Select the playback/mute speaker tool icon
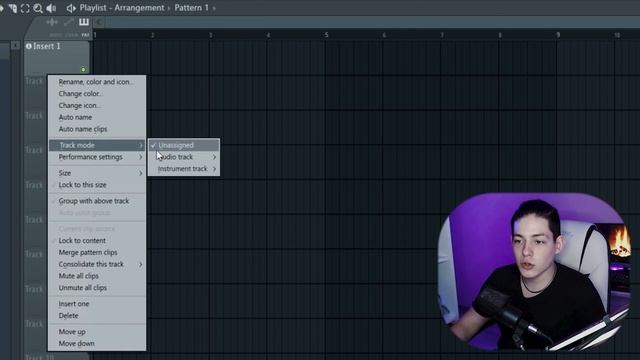This screenshot has height=360, width=640. point(51,8)
